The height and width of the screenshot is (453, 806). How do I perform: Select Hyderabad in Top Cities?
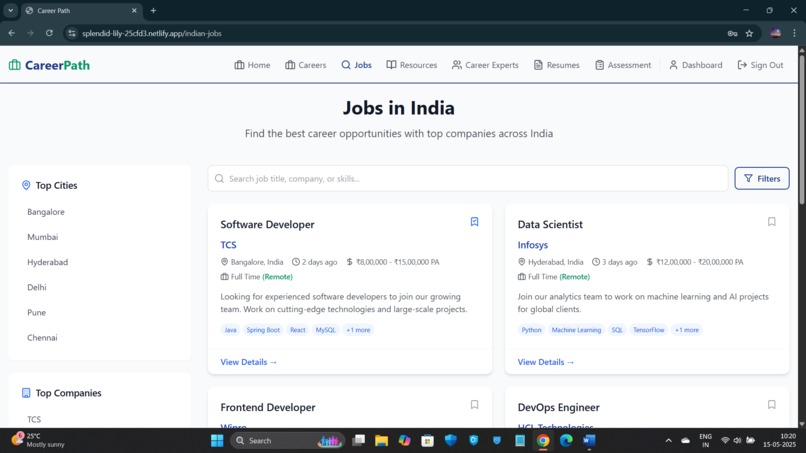47,262
